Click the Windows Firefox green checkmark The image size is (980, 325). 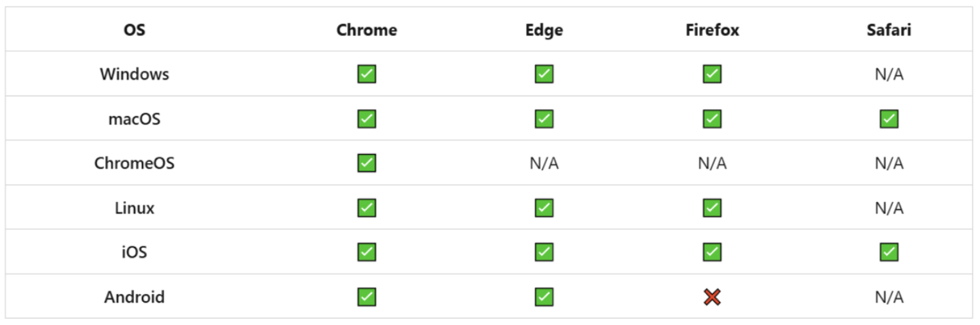[x=712, y=75]
